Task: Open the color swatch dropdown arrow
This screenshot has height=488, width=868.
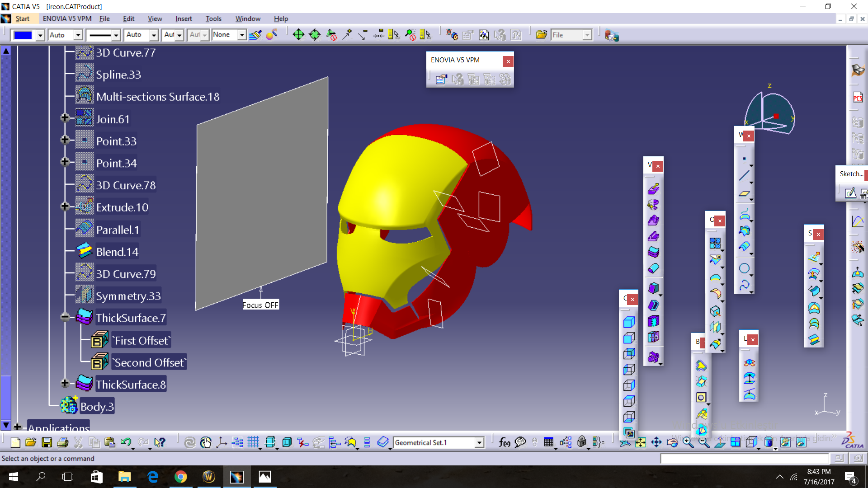Action: coord(40,35)
